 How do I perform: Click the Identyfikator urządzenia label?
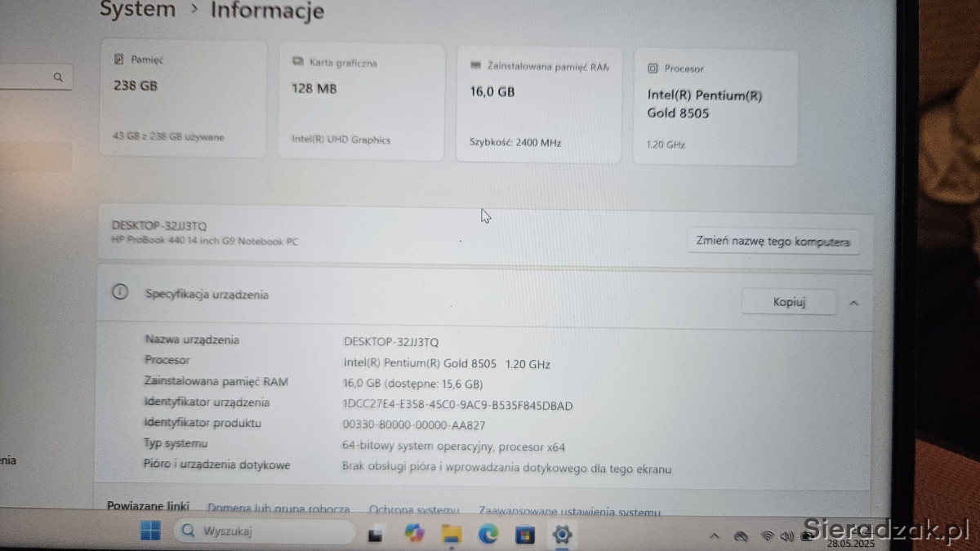click(x=207, y=402)
